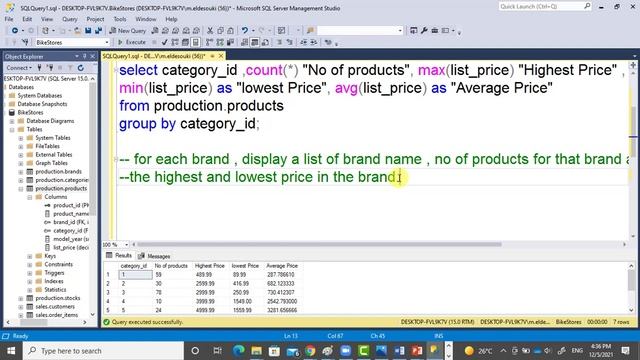The height and width of the screenshot is (360, 640).
Task: Open the Query menu
Action: (70, 19)
